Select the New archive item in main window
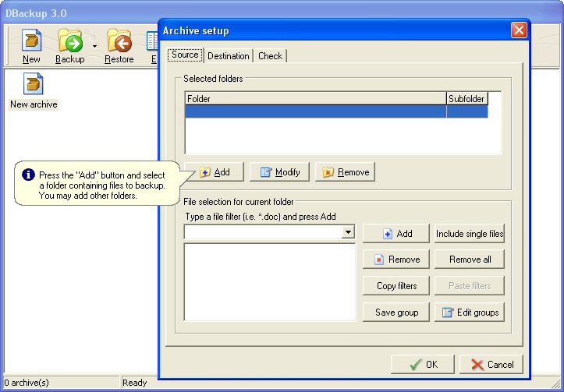Image resolution: width=564 pixels, height=392 pixels. tap(34, 91)
